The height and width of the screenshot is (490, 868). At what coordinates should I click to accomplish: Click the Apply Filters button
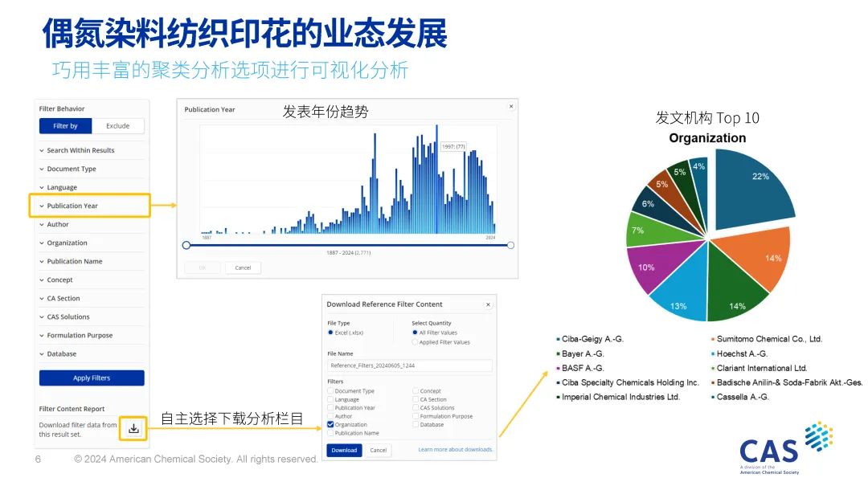tap(92, 378)
